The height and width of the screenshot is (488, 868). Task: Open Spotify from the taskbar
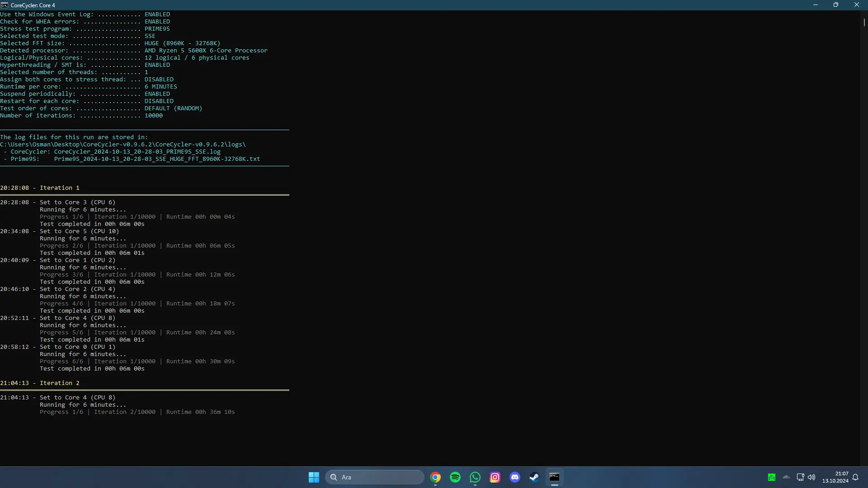tap(455, 477)
